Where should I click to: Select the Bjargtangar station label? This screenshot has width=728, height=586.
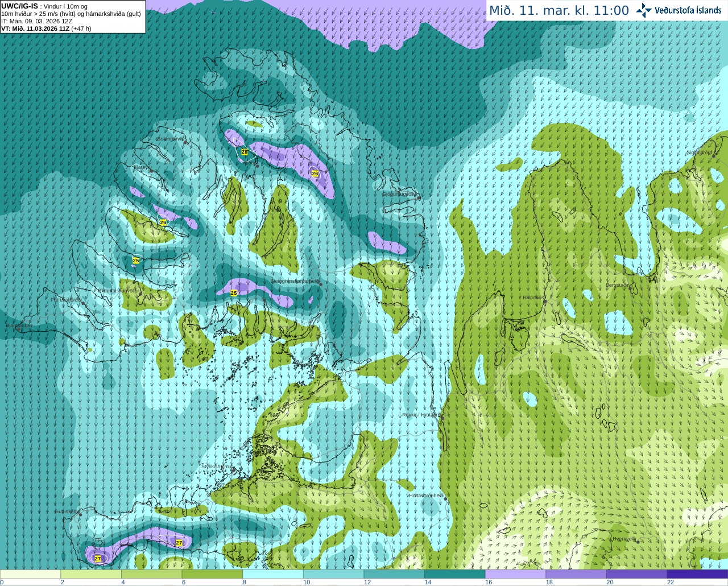click(19, 326)
